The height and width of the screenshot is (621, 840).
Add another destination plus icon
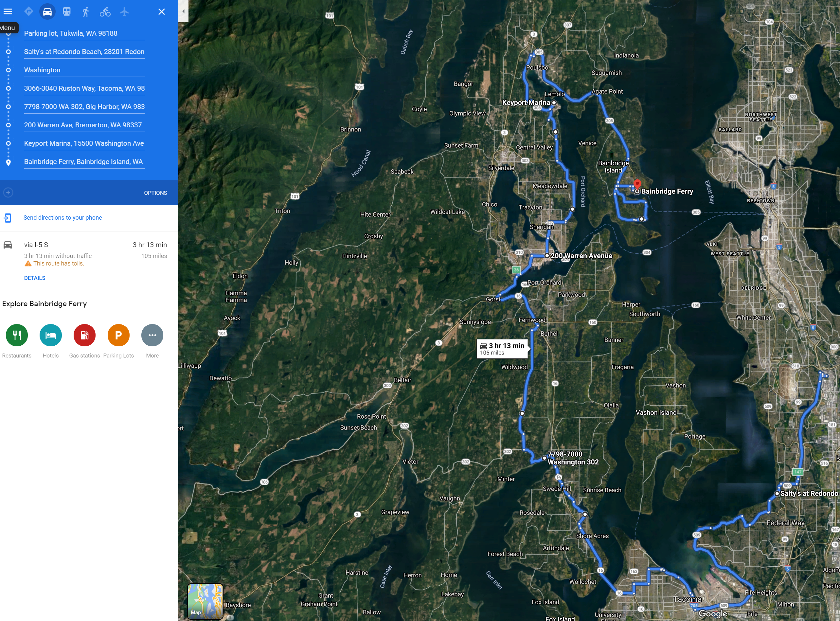click(x=8, y=192)
